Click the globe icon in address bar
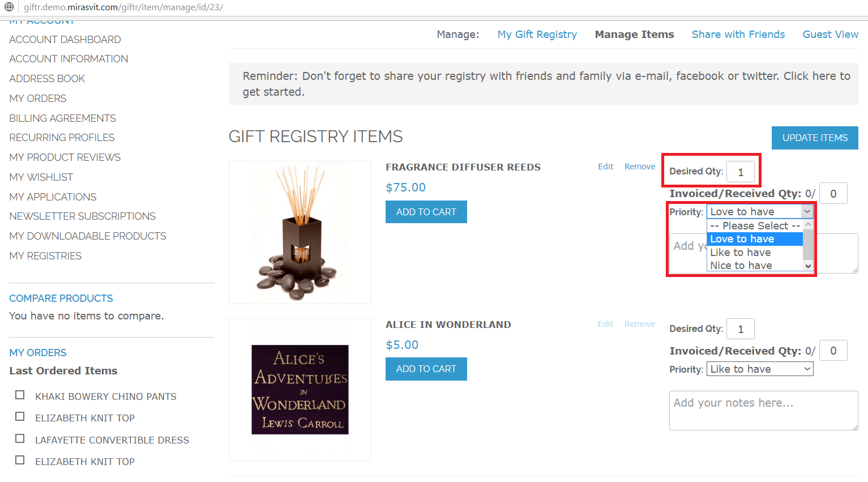Screen dimensions: 868x482 [x=9, y=7]
